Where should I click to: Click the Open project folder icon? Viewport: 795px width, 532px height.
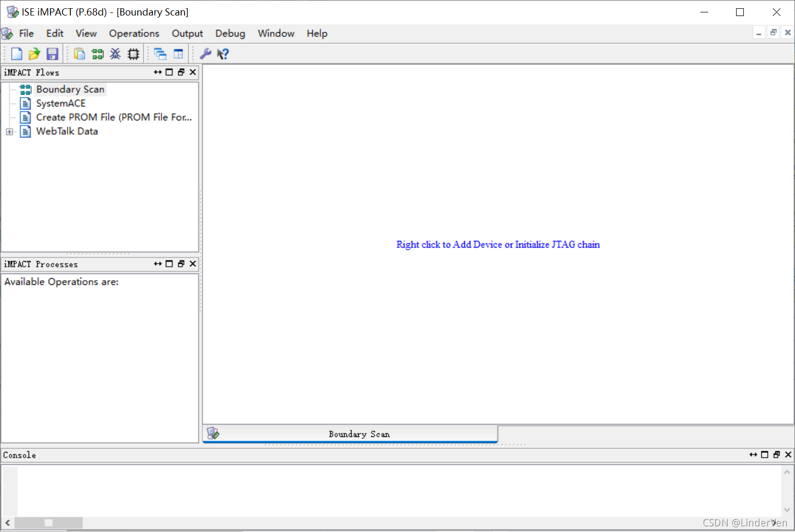(x=34, y=54)
